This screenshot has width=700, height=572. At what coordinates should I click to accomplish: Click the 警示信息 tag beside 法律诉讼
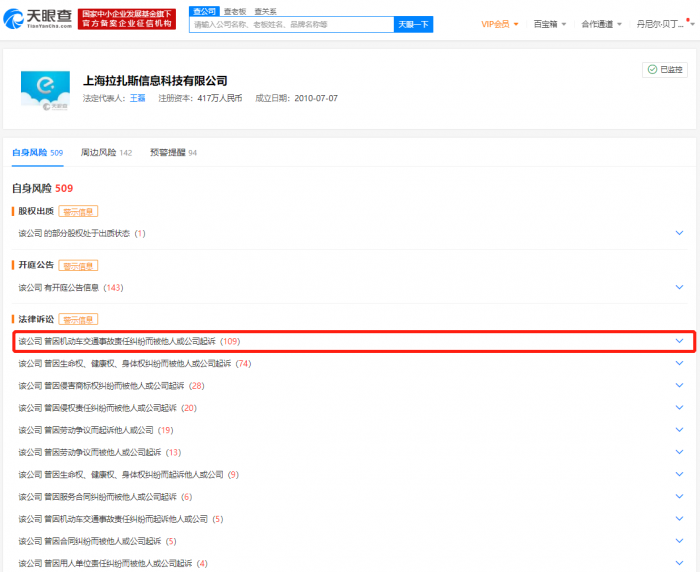point(78,320)
